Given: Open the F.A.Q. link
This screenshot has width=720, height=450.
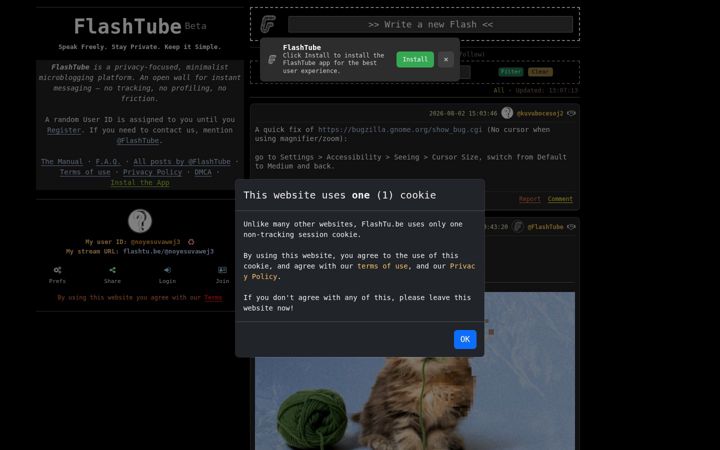Looking at the screenshot, I should pyautogui.click(x=108, y=162).
